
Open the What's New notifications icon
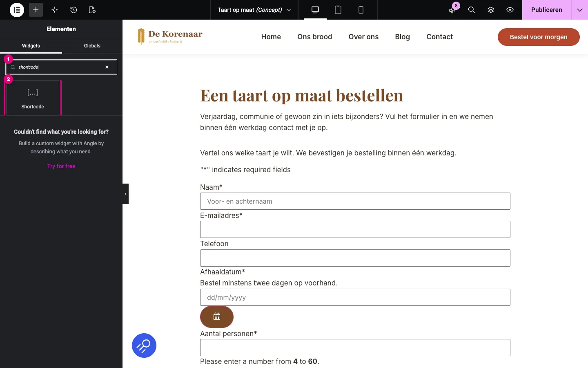click(452, 10)
